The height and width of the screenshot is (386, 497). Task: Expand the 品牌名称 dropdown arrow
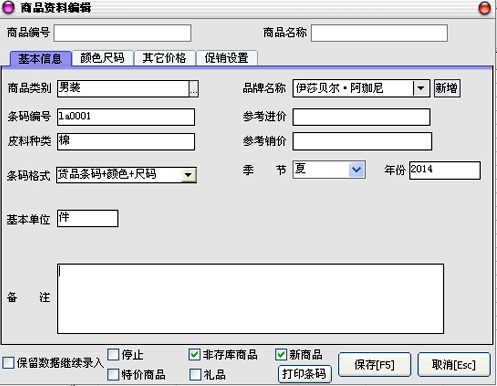point(421,88)
